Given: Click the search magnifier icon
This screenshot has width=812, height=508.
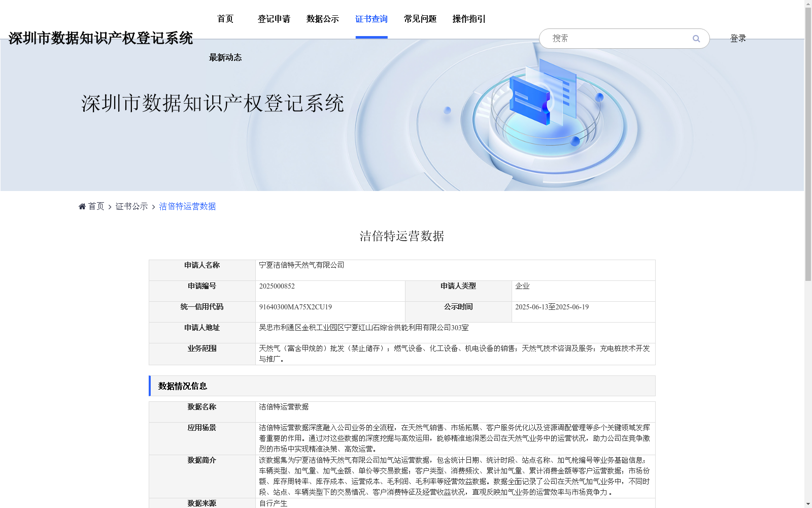Looking at the screenshot, I should pyautogui.click(x=696, y=38).
